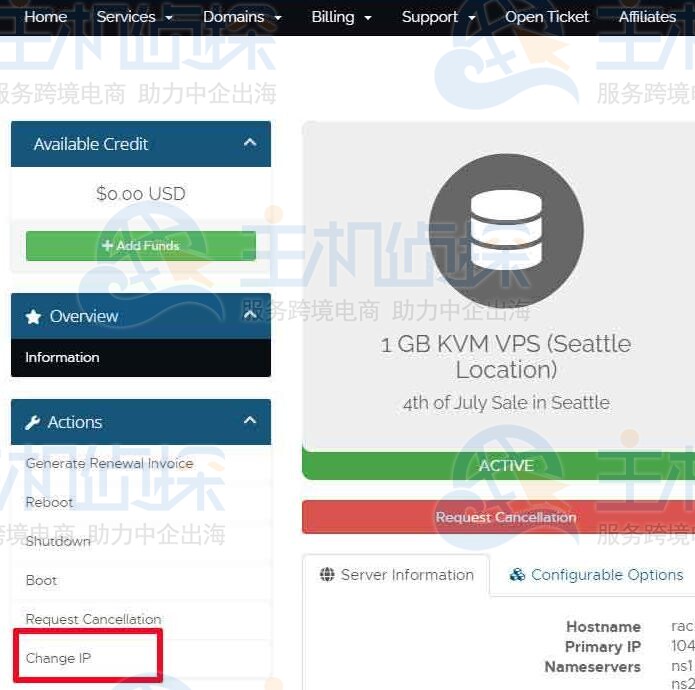Click the database server icon
This screenshot has width=695, height=690.
click(x=506, y=230)
